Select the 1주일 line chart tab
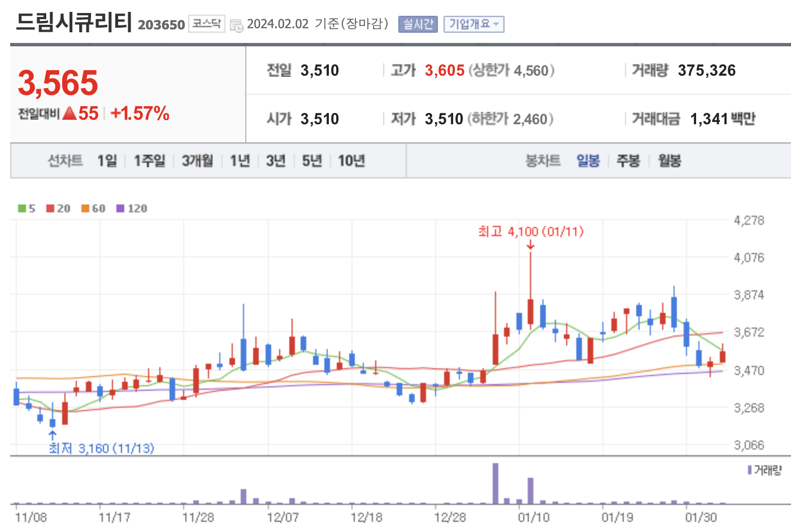Viewport: 791px width, 532px height. coord(149,161)
